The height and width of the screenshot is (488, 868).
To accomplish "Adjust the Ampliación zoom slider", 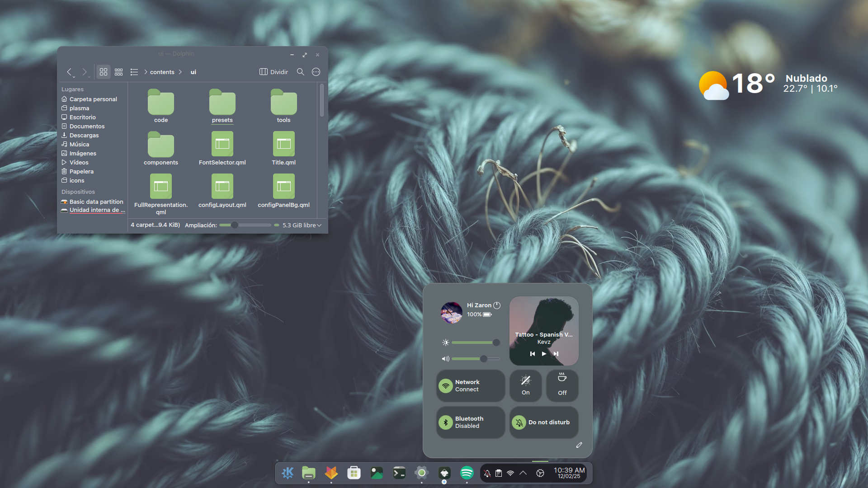I will point(245,225).
